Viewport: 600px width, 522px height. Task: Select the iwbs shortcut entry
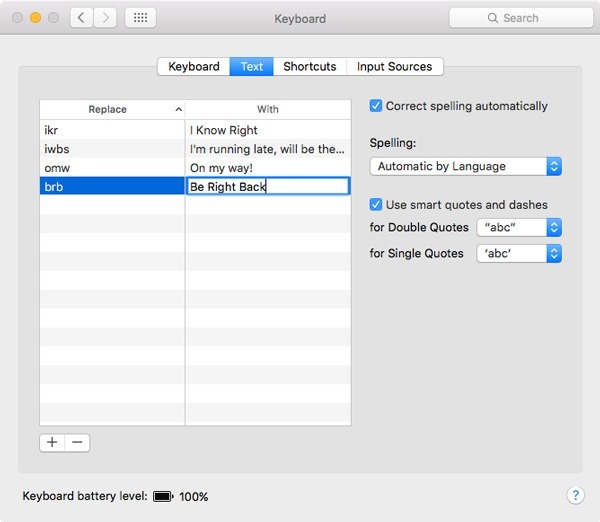pyautogui.click(x=112, y=149)
